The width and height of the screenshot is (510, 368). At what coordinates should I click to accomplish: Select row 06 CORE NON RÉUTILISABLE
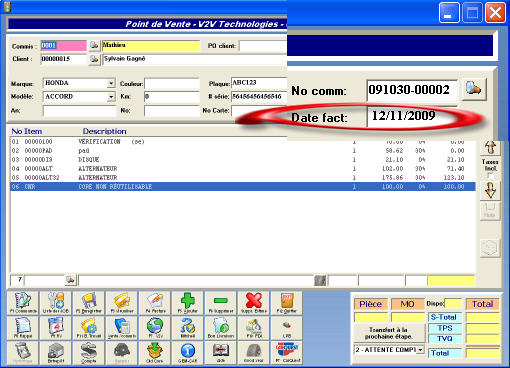click(x=243, y=187)
